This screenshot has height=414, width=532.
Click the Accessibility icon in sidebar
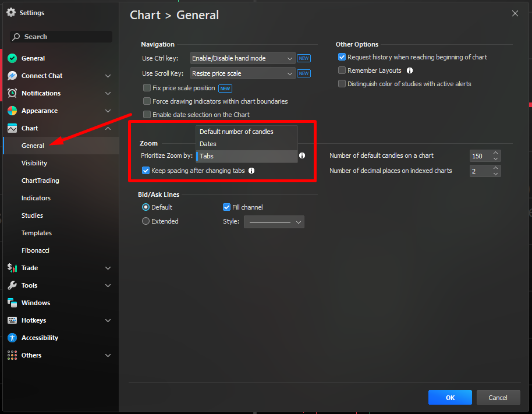tap(12, 338)
